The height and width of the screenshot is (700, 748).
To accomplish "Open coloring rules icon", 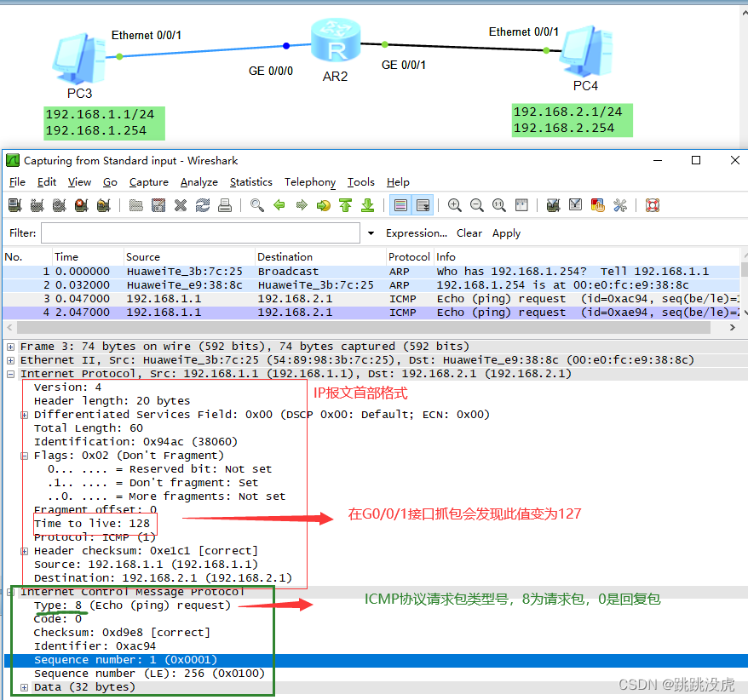I will click(598, 205).
